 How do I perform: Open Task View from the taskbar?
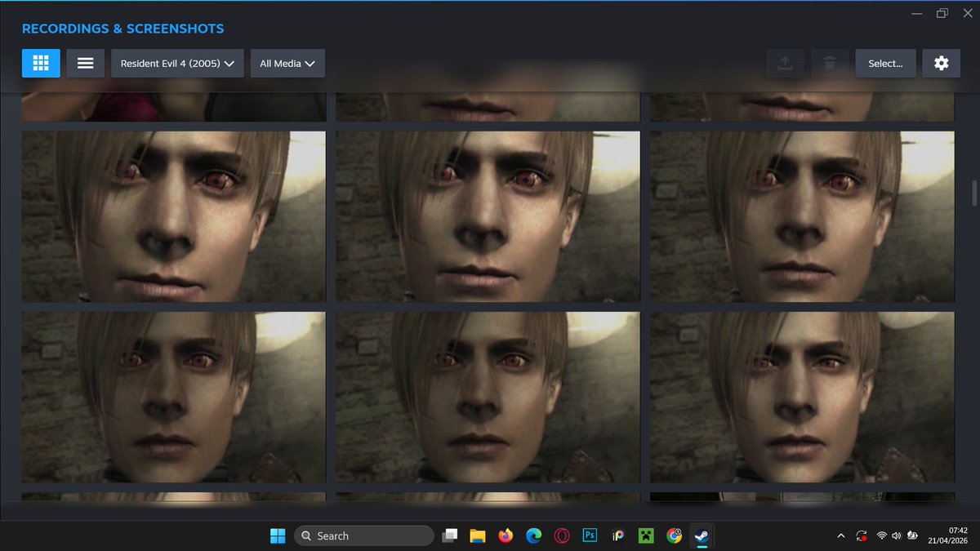point(450,535)
